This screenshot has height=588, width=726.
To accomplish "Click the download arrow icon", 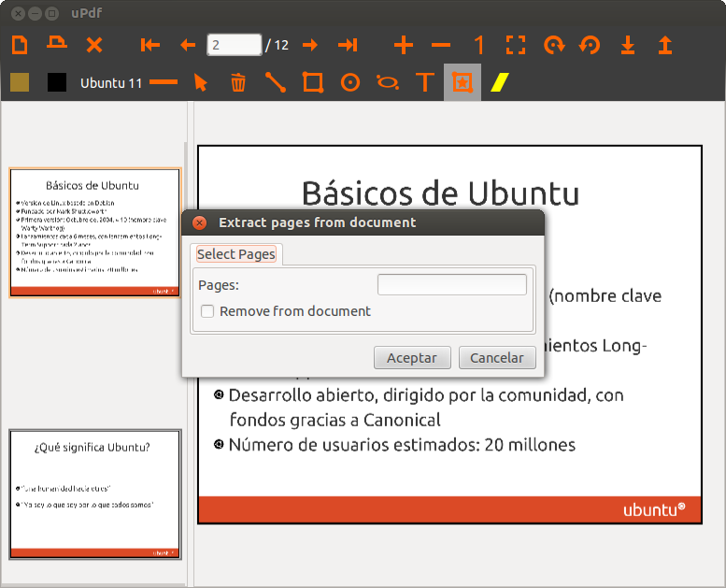I will click(x=628, y=45).
